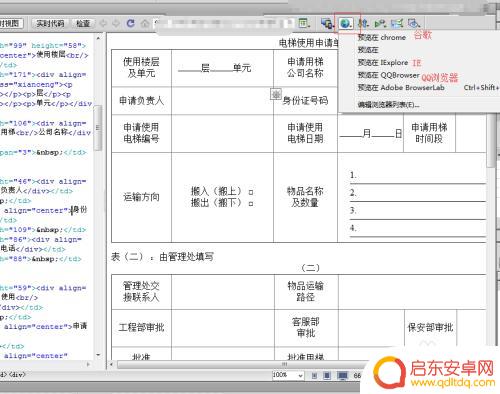Click the last toolbar icon with magnifier
The width and height of the screenshot is (500, 394).
pyautogui.click(x=414, y=23)
